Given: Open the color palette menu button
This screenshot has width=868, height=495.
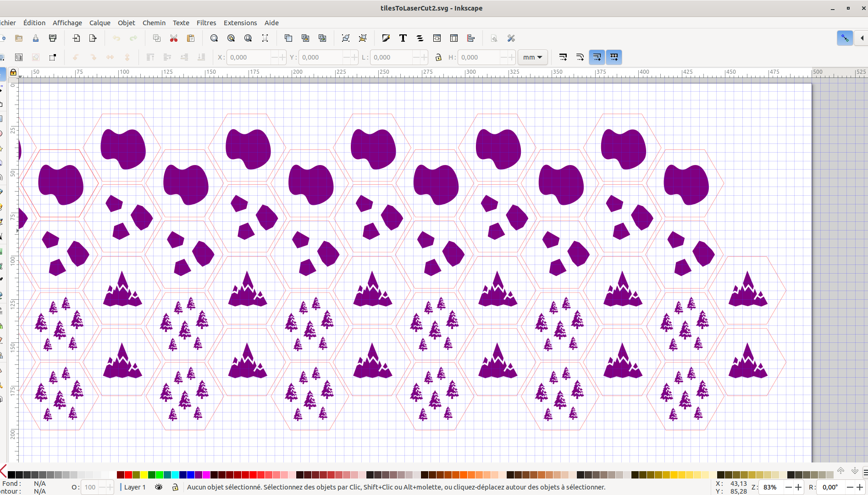Looking at the screenshot, I should (x=865, y=472).
